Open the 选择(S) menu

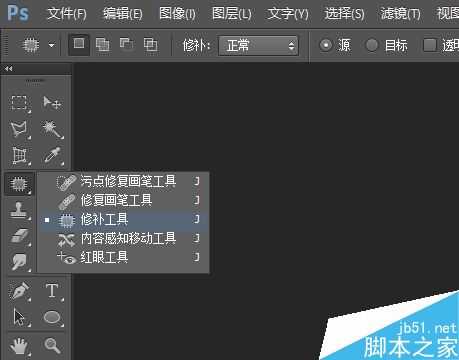pyautogui.click(x=344, y=14)
